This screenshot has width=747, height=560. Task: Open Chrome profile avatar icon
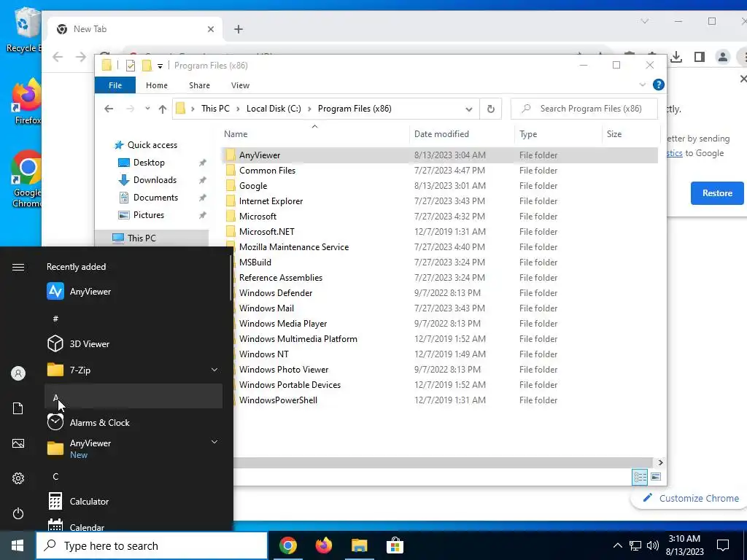(x=723, y=57)
